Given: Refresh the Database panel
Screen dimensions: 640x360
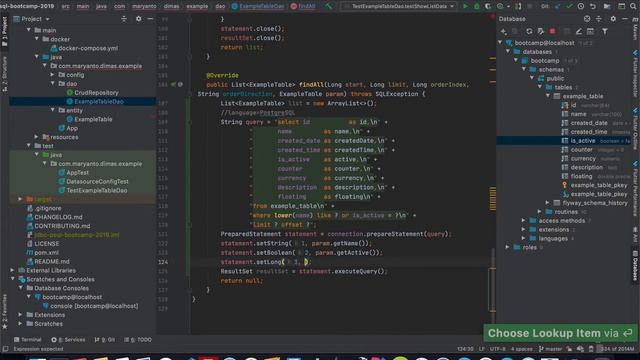Looking at the screenshot, I should [529, 31].
